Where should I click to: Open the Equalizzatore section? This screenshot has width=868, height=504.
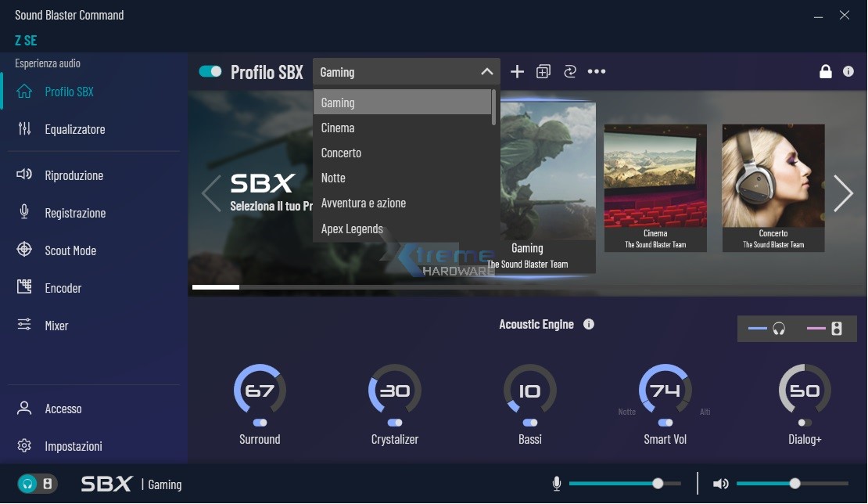74,129
